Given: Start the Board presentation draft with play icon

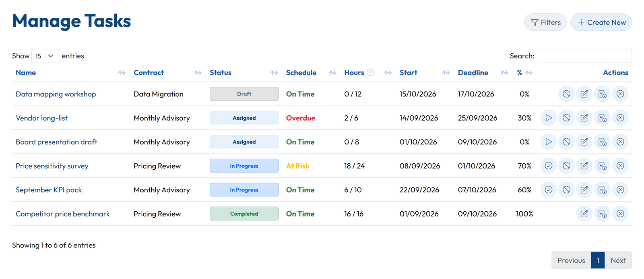Looking at the screenshot, I should pyautogui.click(x=548, y=142).
